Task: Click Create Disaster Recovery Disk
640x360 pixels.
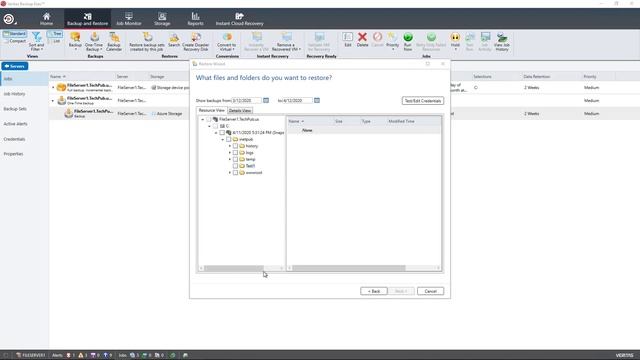Action: (196, 42)
